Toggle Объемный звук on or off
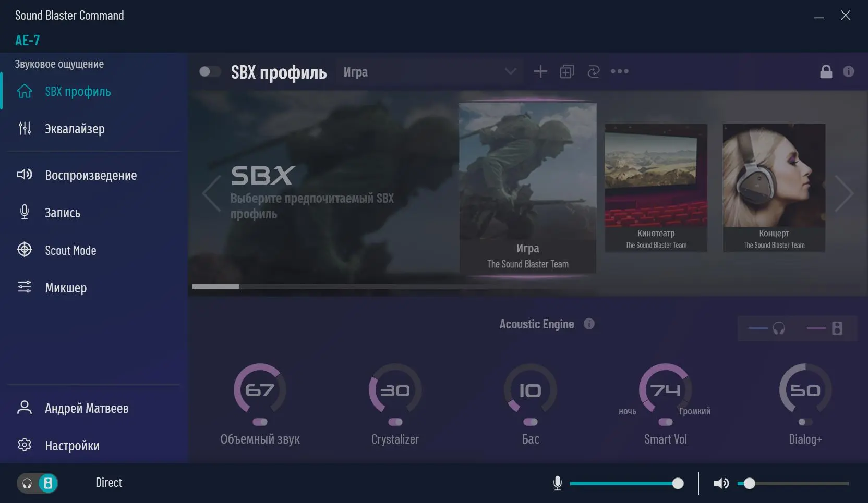This screenshot has width=868, height=503. pos(260,422)
